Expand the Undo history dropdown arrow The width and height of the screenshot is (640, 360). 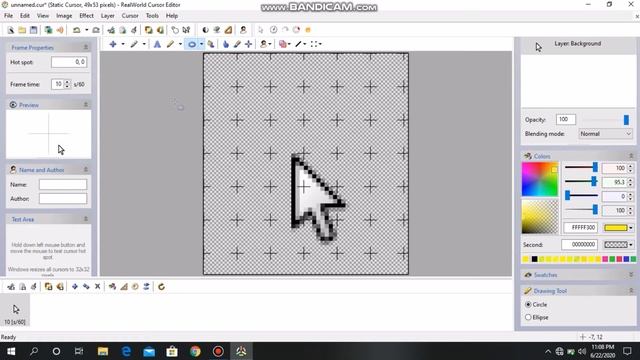click(x=87, y=30)
